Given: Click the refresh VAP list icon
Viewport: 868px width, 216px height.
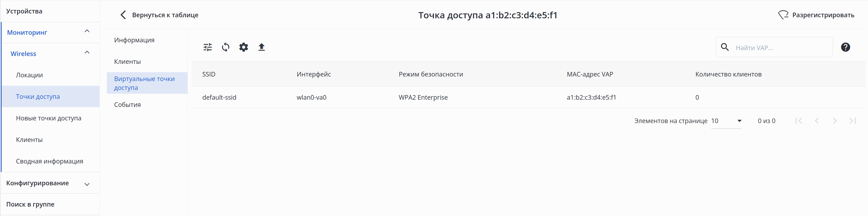Looking at the screenshot, I should tap(225, 47).
